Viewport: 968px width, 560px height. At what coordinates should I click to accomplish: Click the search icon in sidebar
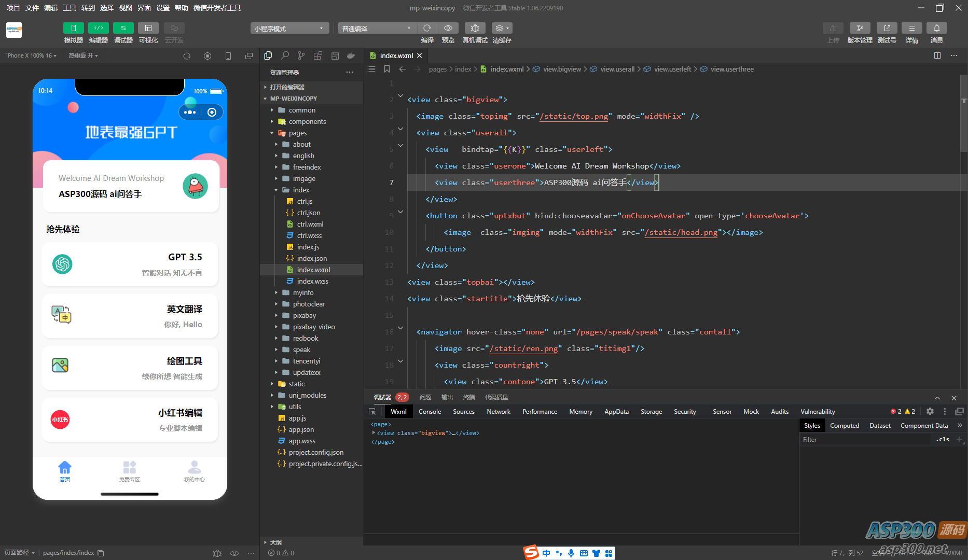pos(285,55)
